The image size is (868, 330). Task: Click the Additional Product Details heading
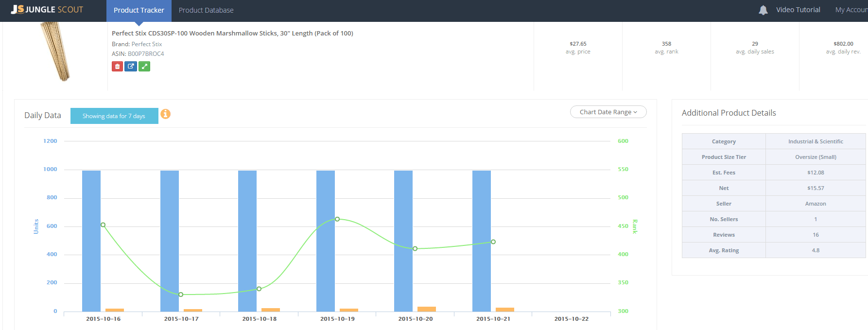729,113
